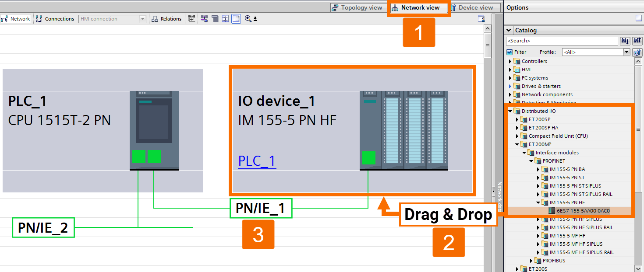This screenshot has width=644, height=272.
Task: Open the zoom level dropdown arrow
Action: coord(255,19)
